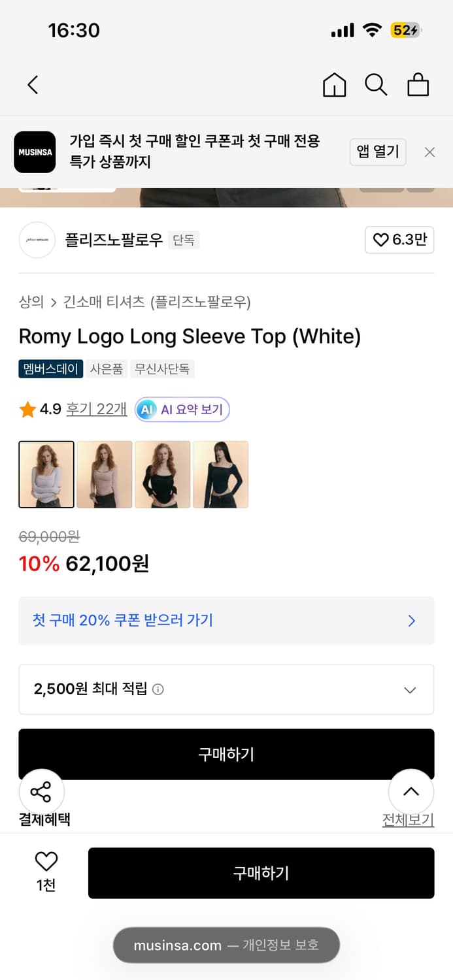
Task: Tap the 구매하기 purchase button
Action: (x=261, y=873)
